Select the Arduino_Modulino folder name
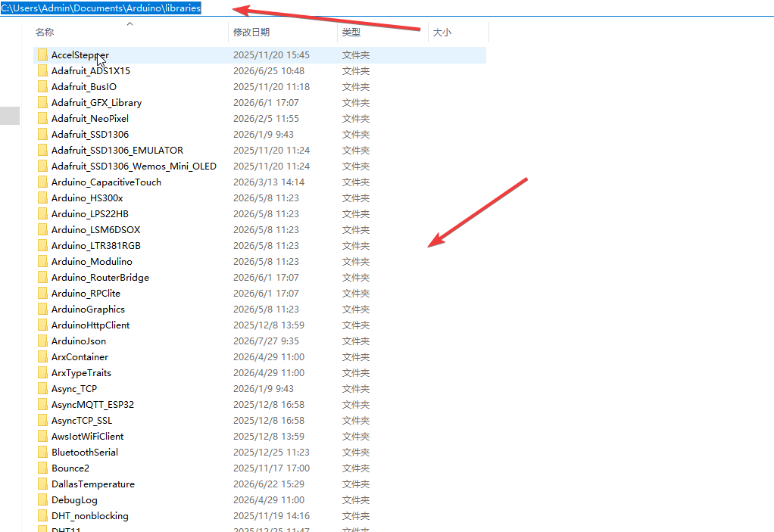The image size is (774, 532). tap(92, 261)
